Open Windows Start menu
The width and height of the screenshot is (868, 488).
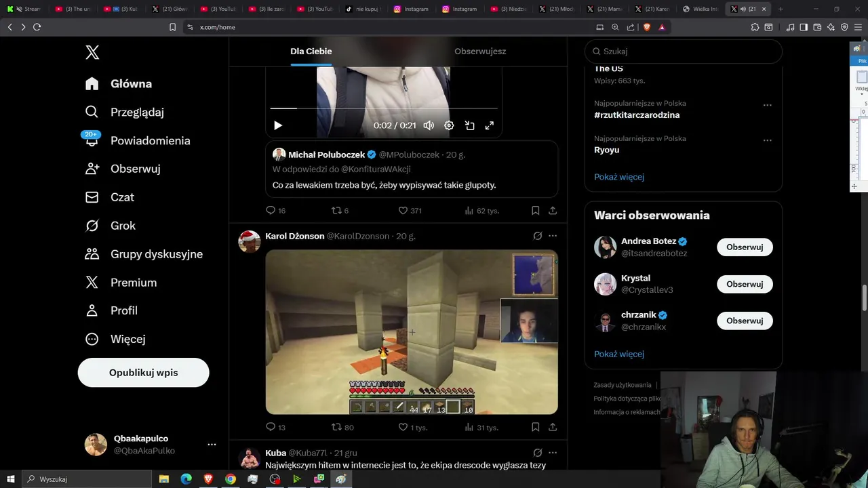(11, 479)
